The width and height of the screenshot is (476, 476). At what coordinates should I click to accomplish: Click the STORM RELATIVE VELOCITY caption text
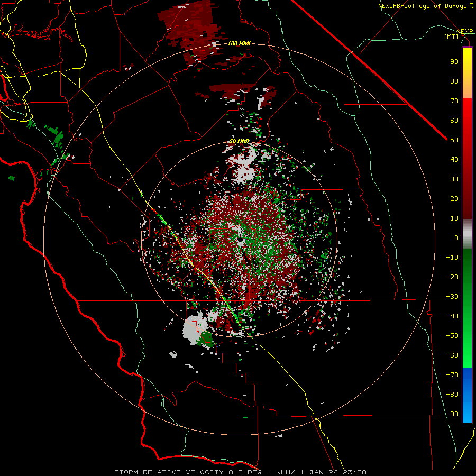[x=169, y=472]
